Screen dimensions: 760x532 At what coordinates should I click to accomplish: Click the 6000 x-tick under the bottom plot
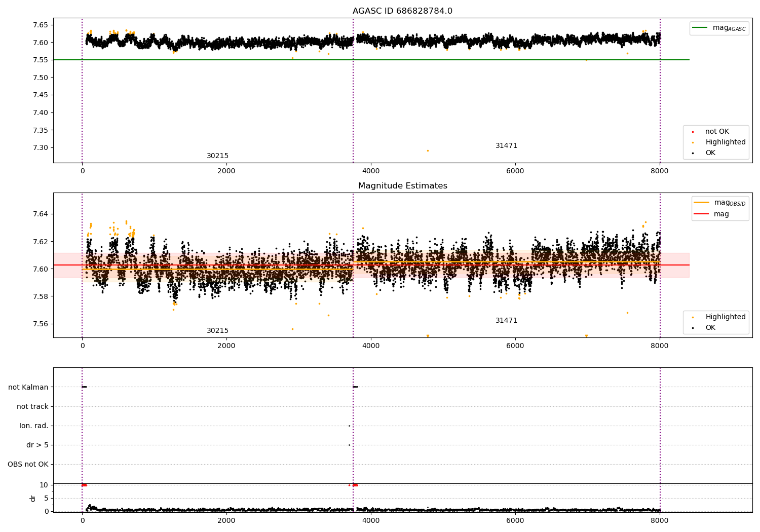coord(515,520)
